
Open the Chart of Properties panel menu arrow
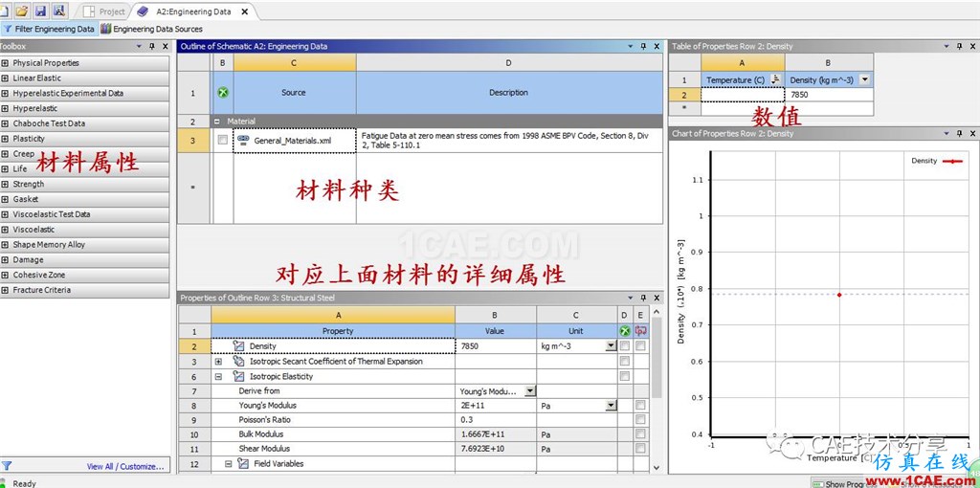pos(945,133)
